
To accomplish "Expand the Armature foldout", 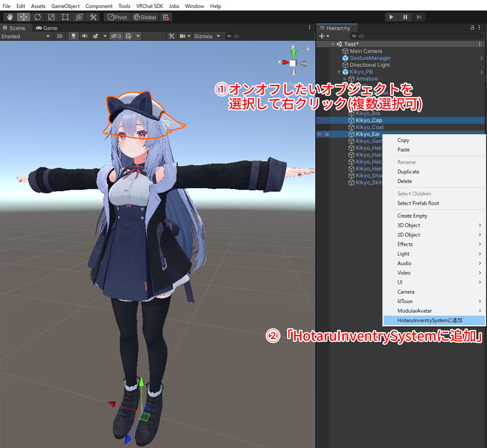I will pyautogui.click(x=345, y=79).
